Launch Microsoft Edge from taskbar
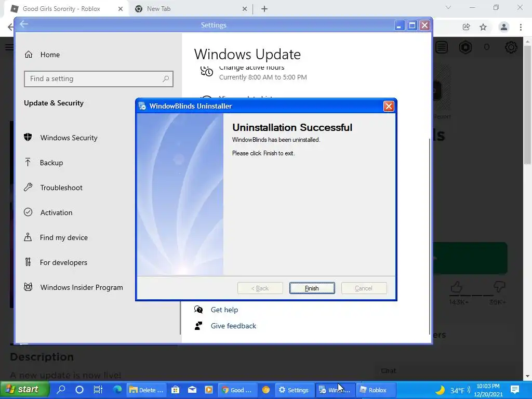This screenshot has height=399, width=532. [117, 390]
